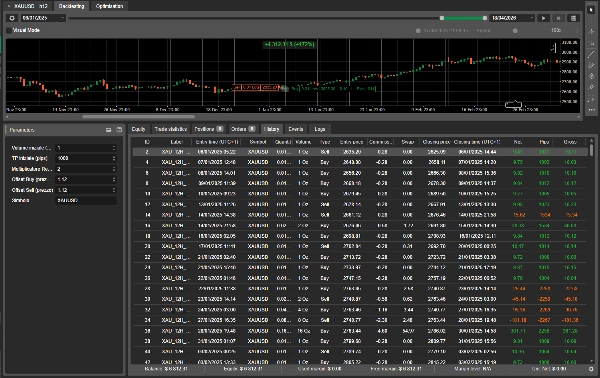This screenshot has width=600, height=378.
Task: Click the history table vertical scrollbar
Action: pos(591,150)
